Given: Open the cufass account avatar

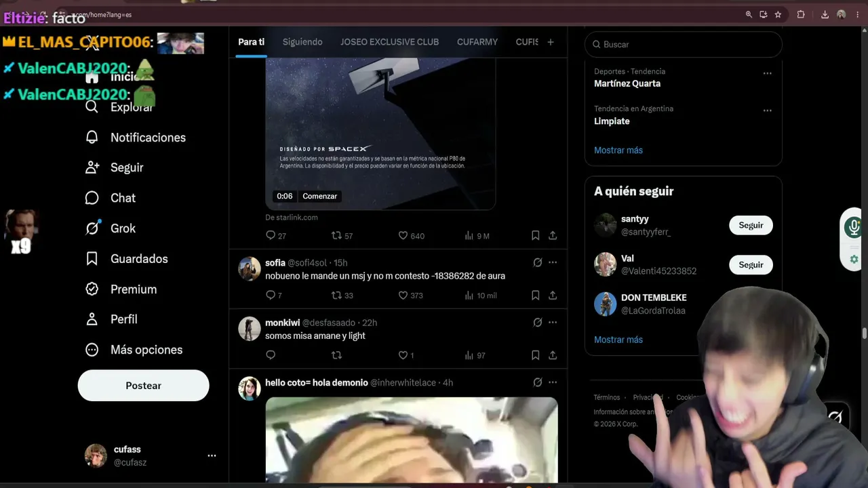Looking at the screenshot, I should (96, 455).
